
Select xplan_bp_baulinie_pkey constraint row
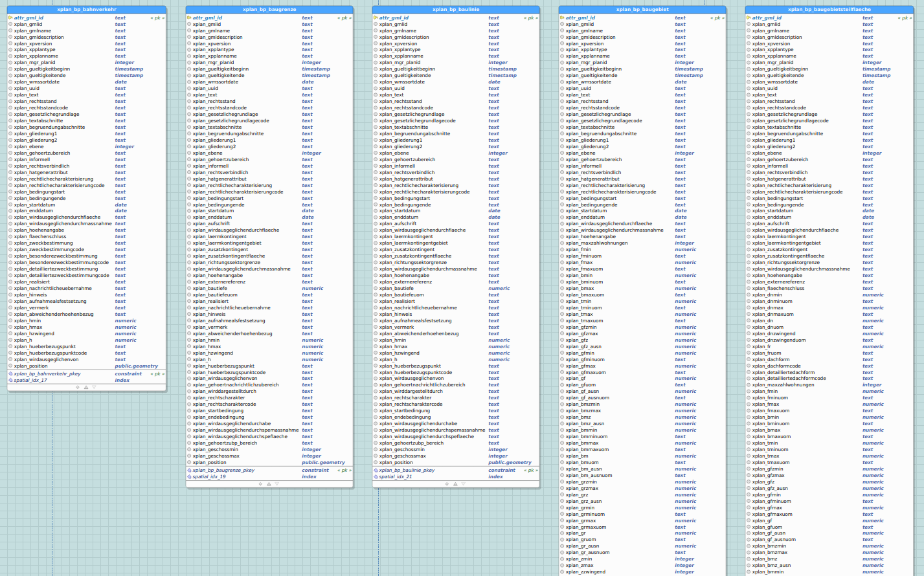pos(456,471)
